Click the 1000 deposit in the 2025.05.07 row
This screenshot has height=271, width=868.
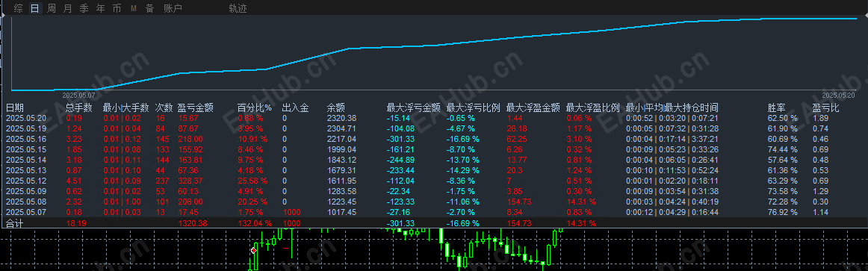tap(291, 212)
